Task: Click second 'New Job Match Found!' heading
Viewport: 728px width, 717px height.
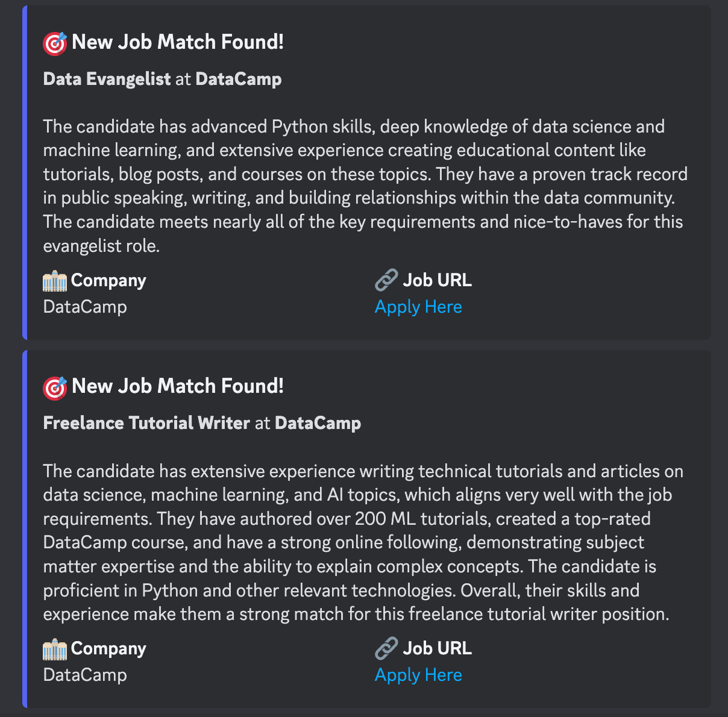Action: (x=178, y=386)
